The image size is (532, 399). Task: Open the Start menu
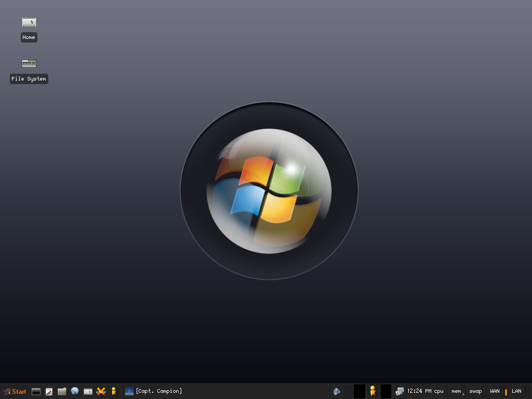(x=14, y=392)
